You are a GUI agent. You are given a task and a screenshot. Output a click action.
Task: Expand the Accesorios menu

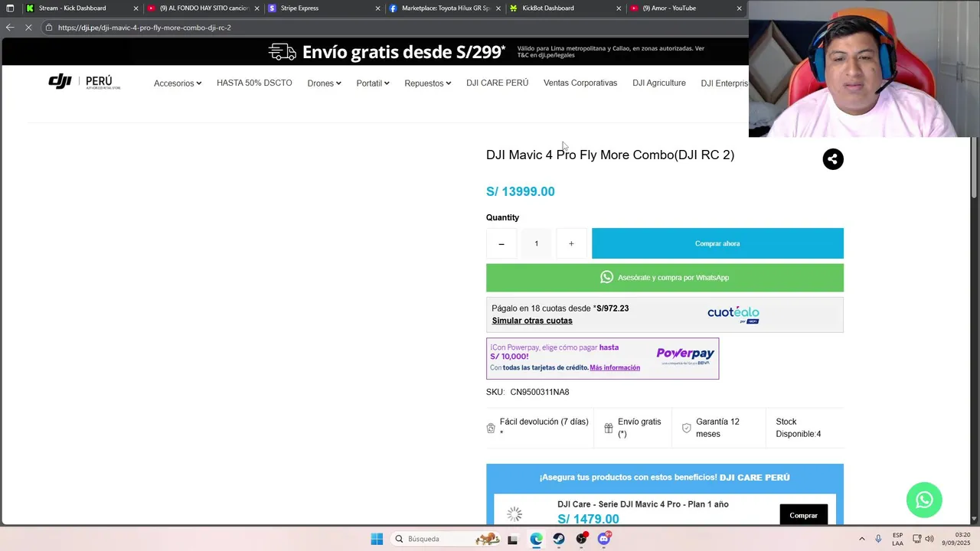[178, 83]
